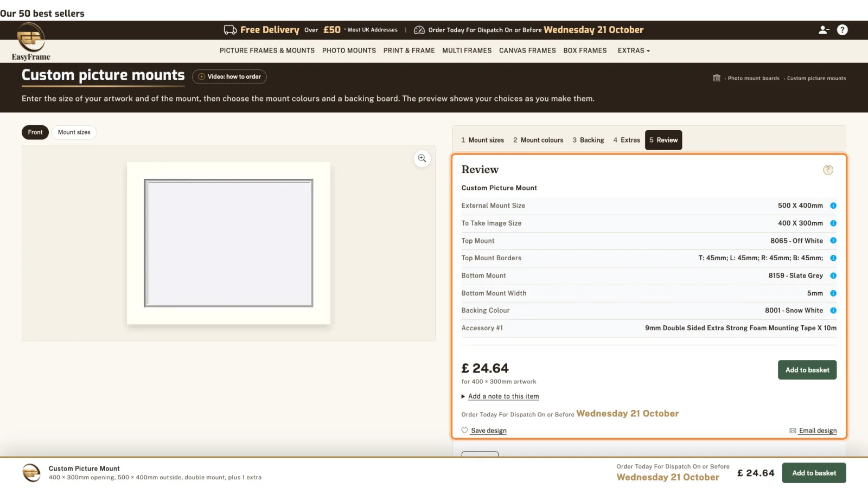The width and height of the screenshot is (868, 488).
Task: Select the Review step tab
Action: [x=663, y=140]
